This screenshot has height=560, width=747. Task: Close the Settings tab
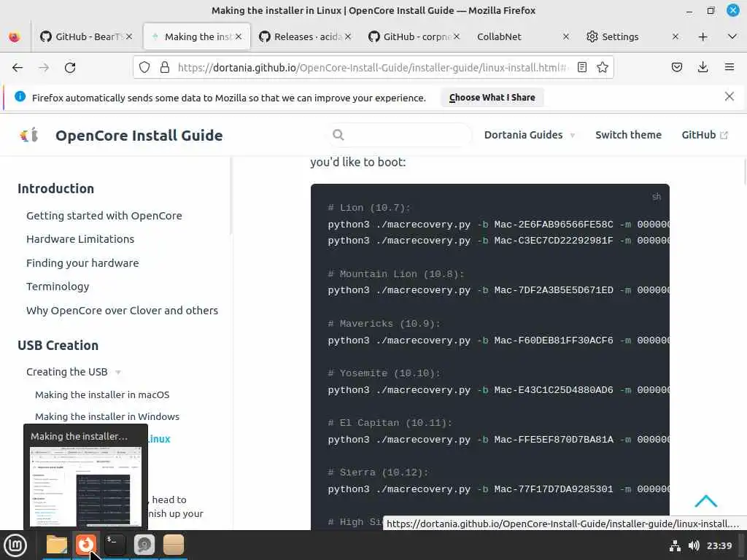[675, 36]
